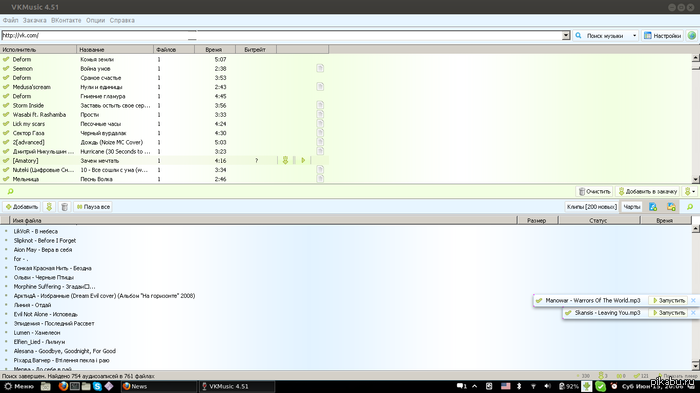Toggle the checkmark for 2[advanced] track
Image resolution: width=700 pixels, height=393 pixels.
point(6,142)
